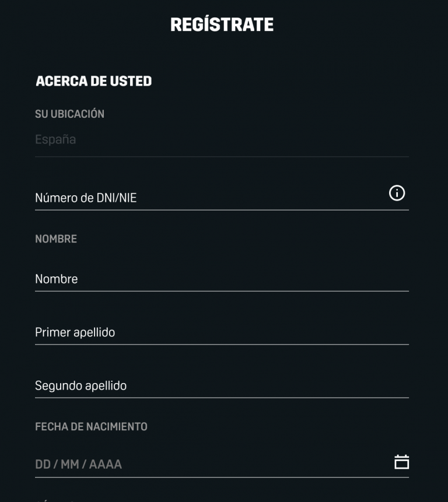Click the underline beneath España field
Screen dimensions: 448x502
(x=222, y=157)
